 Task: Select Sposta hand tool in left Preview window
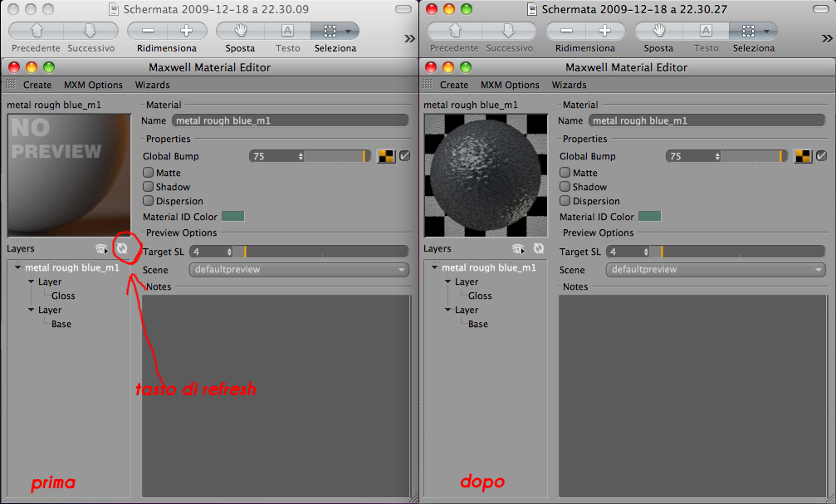point(241,31)
